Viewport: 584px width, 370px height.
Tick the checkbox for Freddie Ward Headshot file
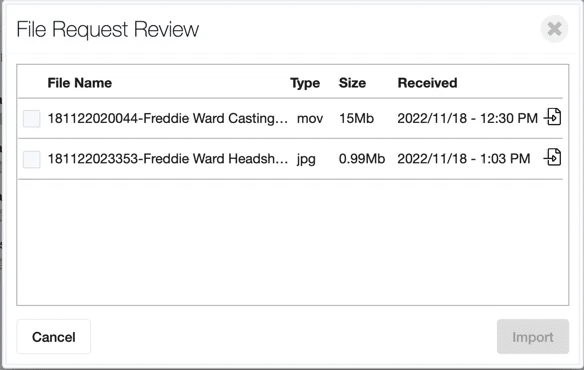pyautogui.click(x=32, y=159)
